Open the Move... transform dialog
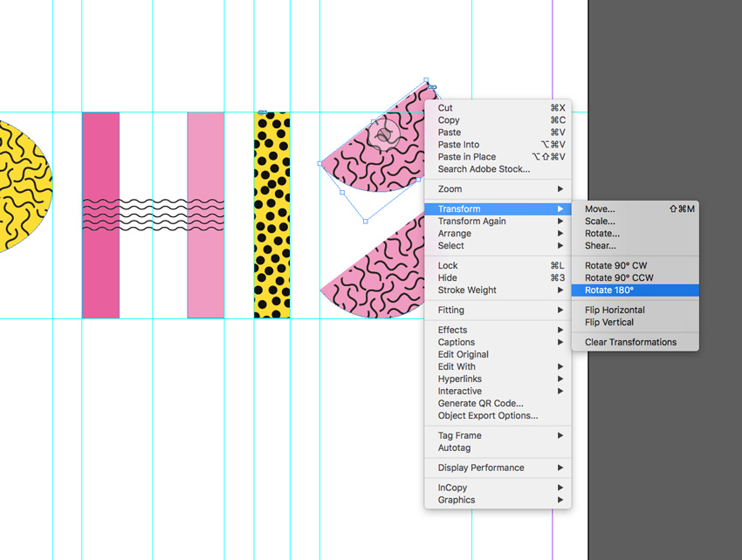Viewport: 742px width, 560px height. pyautogui.click(x=600, y=209)
